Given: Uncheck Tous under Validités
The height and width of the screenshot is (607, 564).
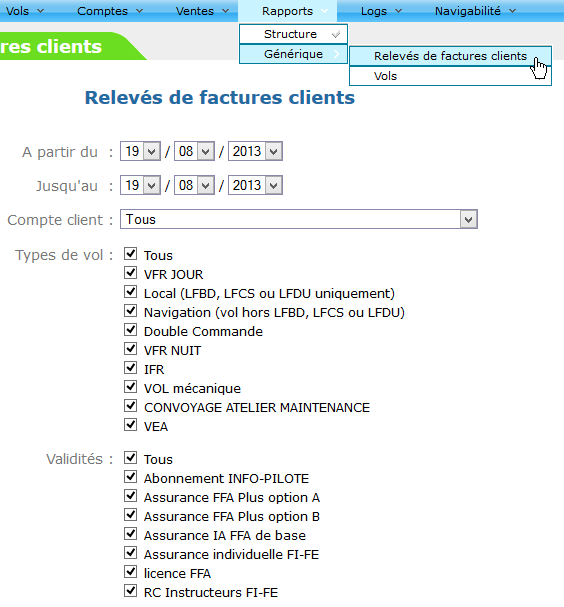Looking at the screenshot, I should coord(130,458).
